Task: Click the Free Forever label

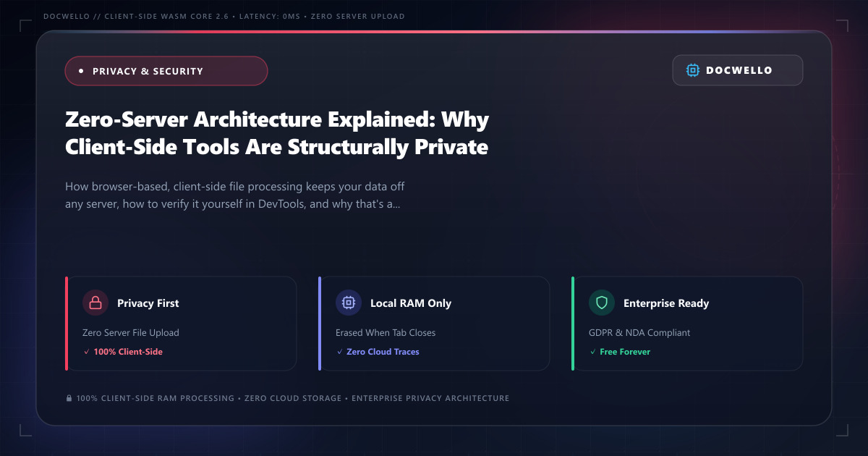Action: click(625, 352)
